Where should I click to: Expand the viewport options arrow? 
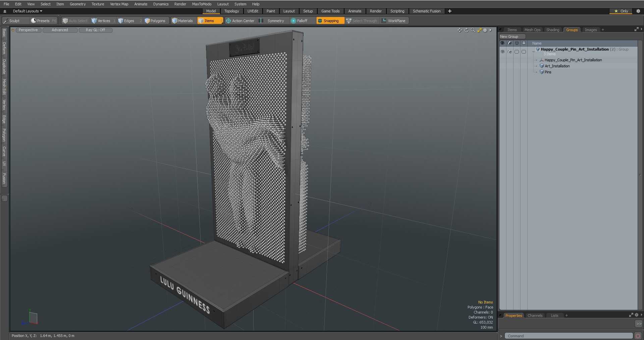(x=490, y=30)
